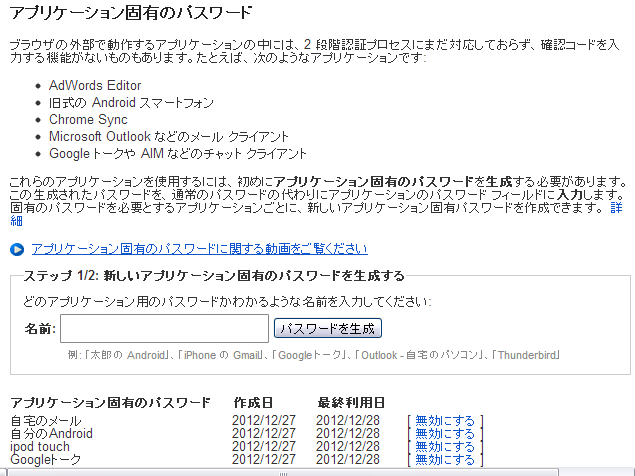Revoke 自分のAndroid password via 無効にする
The width and height of the screenshot is (635, 476).
click(445, 434)
